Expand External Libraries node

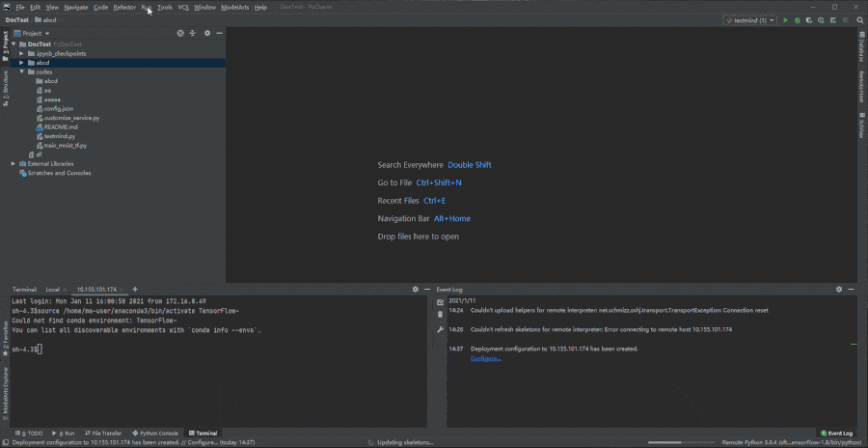click(x=14, y=163)
